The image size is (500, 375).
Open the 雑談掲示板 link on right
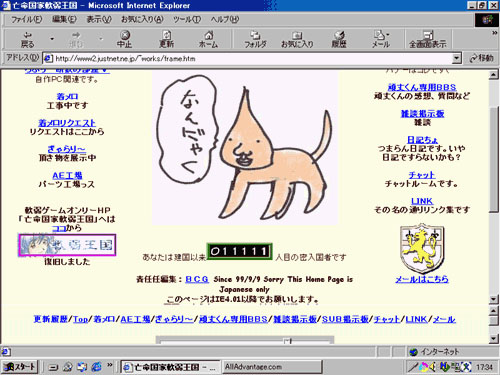pyautogui.click(x=422, y=114)
